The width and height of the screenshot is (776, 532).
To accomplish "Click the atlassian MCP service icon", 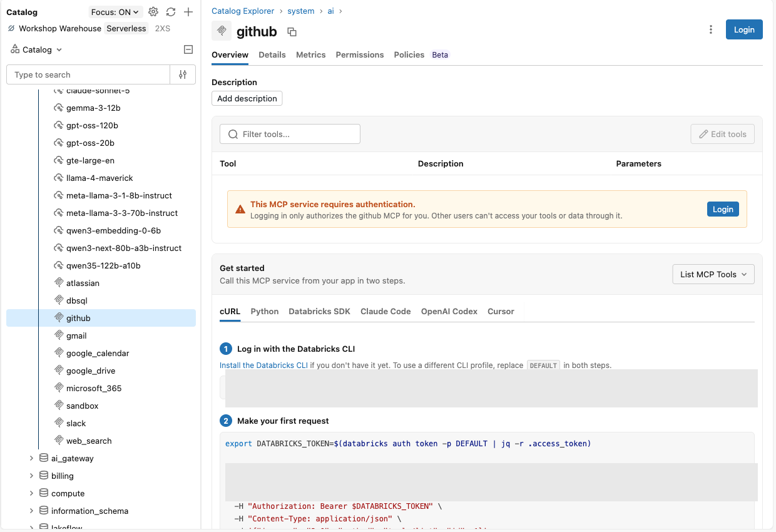I will coord(59,283).
